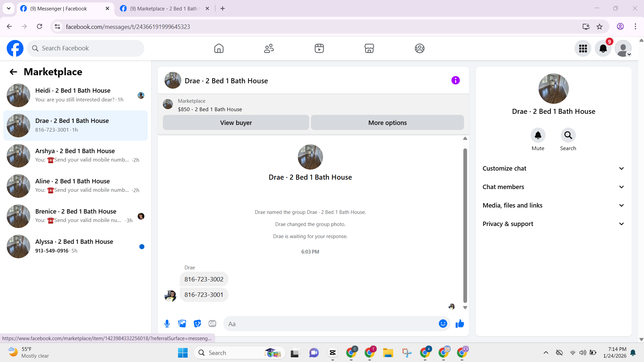Viewport: 644px width, 362px height.
Task: Click the chat scrollbar thumb
Action: (465, 225)
